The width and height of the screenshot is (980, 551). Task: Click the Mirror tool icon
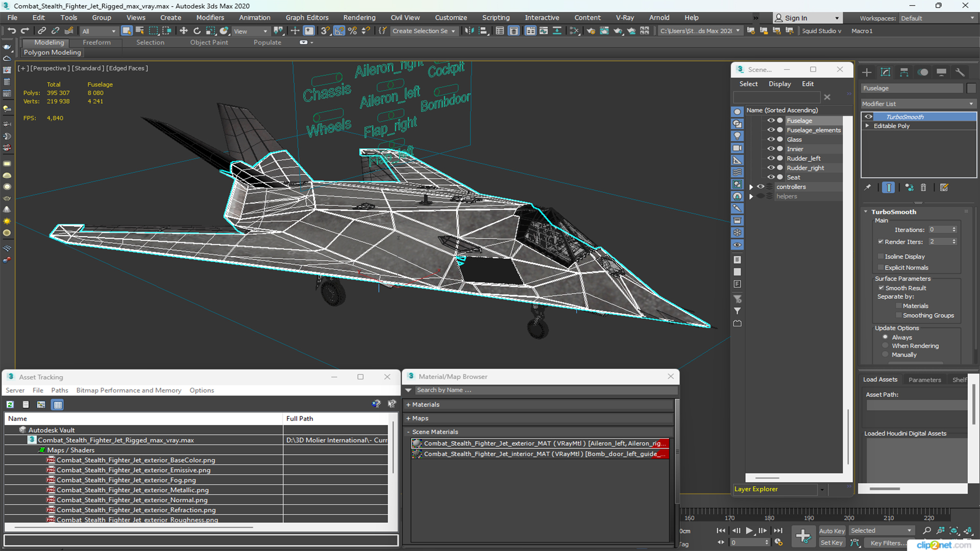pos(469,31)
